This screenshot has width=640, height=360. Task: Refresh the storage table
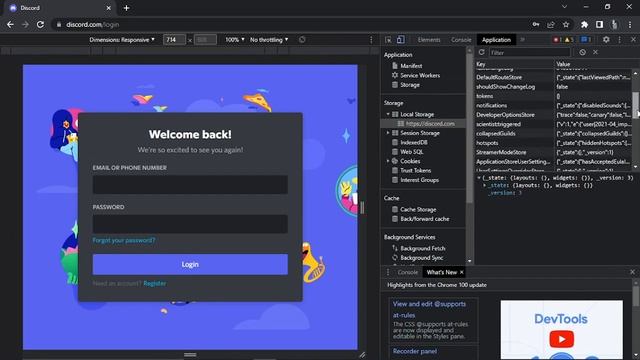click(482, 52)
